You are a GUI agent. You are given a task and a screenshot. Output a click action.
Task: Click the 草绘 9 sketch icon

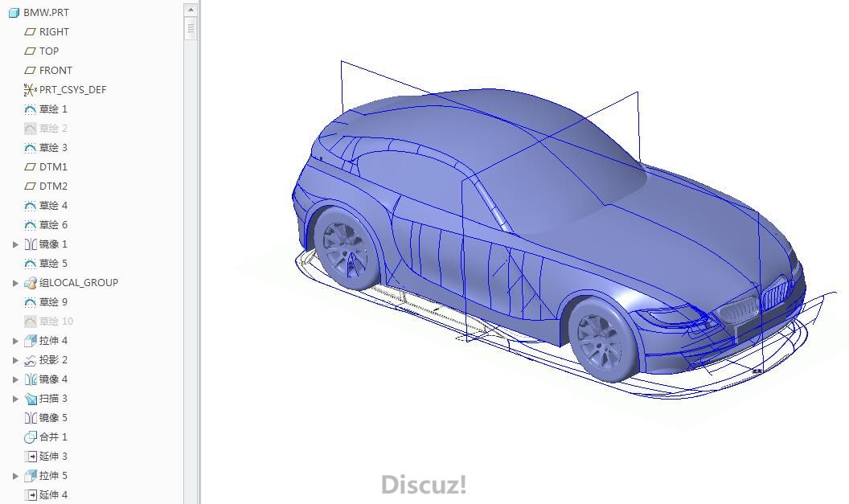[x=31, y=302]
